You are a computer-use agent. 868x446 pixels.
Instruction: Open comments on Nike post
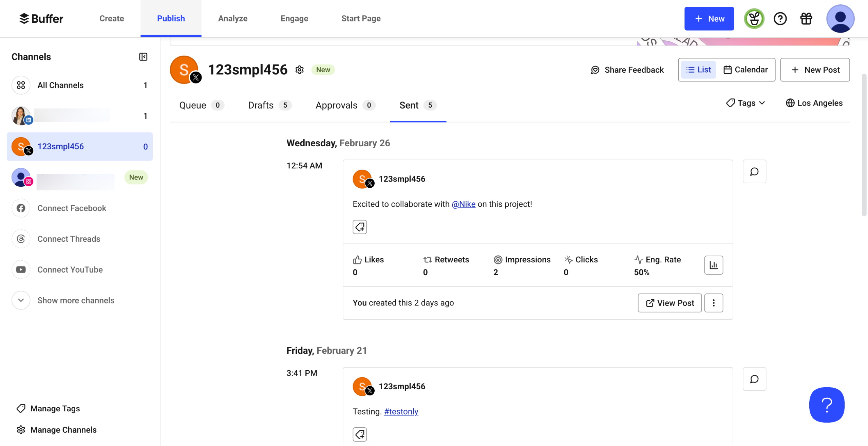coord(754,172)
